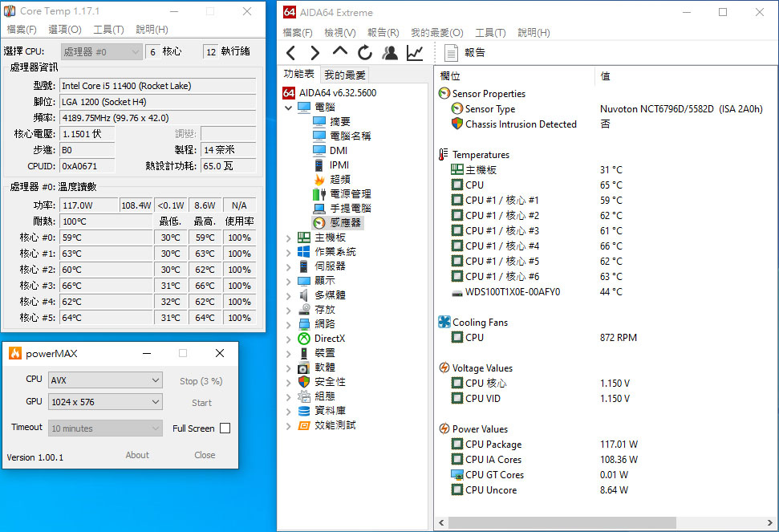779x532 pixels.
Task: Open the powerMAX Timeout 10 minutes dropdown
Action: [105, 428]
